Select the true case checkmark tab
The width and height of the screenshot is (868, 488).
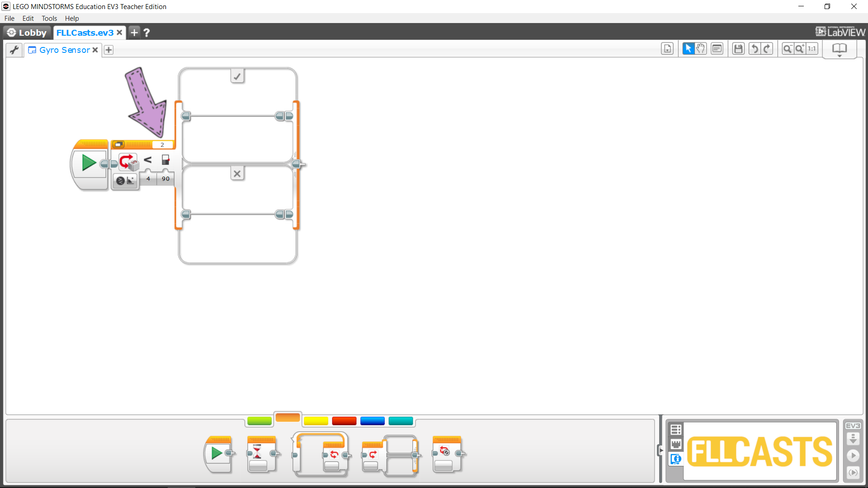click(237, 76)
